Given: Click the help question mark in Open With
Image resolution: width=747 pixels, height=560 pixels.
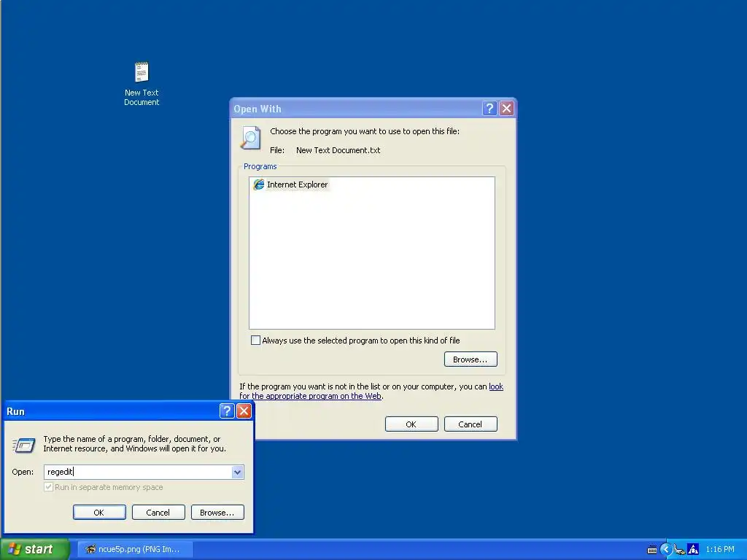Looking at the screenshot, I should point(489,109).
